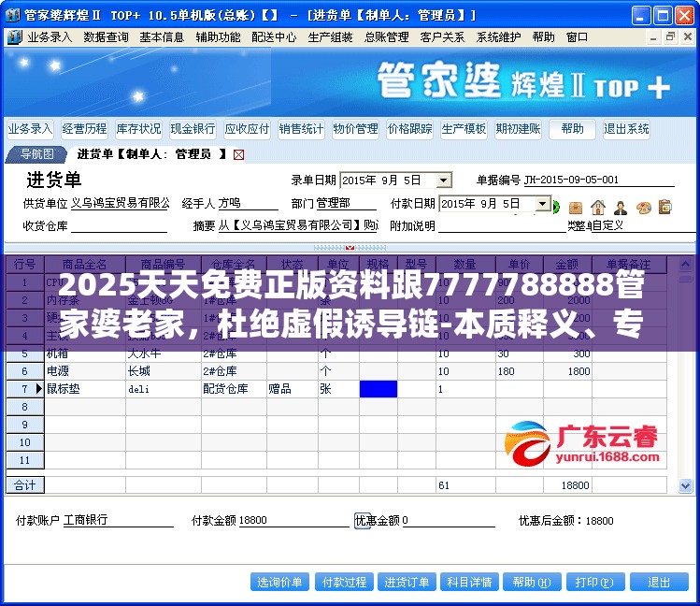Open the 业务录入 menu

(x=50, y=37)
